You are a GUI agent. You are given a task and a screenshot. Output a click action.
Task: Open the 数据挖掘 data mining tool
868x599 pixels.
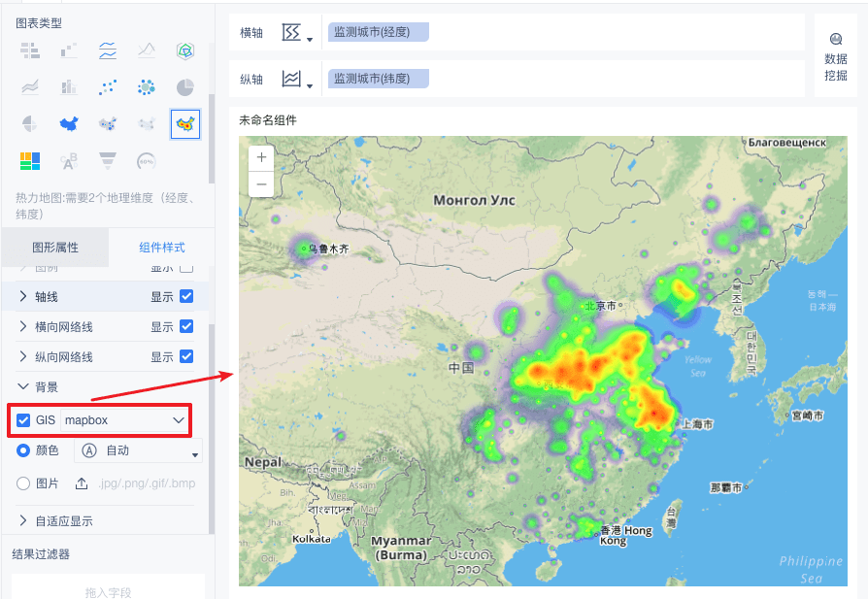click(835, 57)
